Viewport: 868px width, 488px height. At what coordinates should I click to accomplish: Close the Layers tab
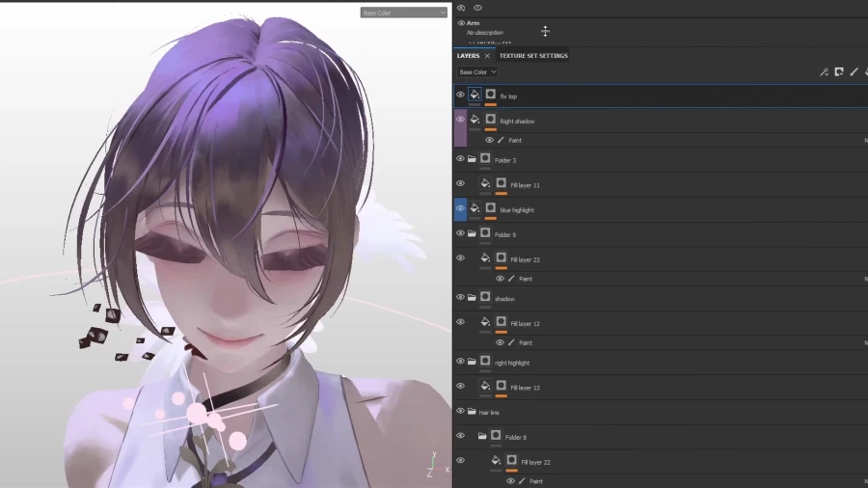pyautogui.click(x=487, y=56)
